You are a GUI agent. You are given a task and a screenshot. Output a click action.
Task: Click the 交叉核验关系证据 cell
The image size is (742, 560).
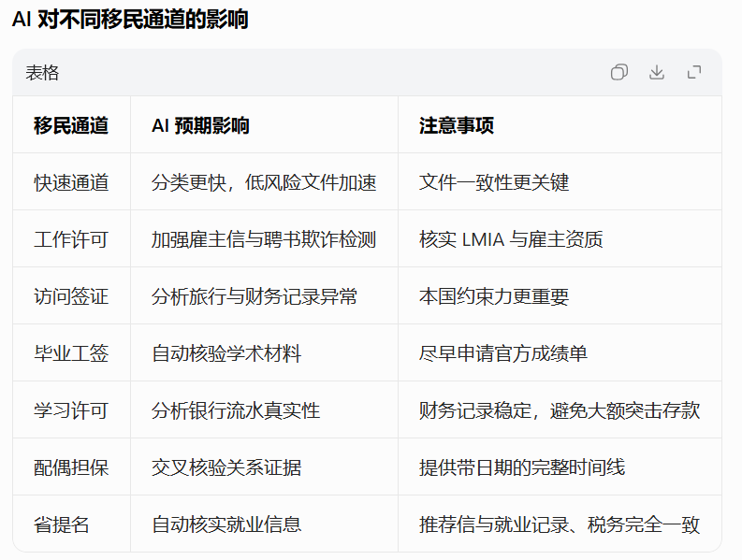pyautogui.click(x=226, y=467)
